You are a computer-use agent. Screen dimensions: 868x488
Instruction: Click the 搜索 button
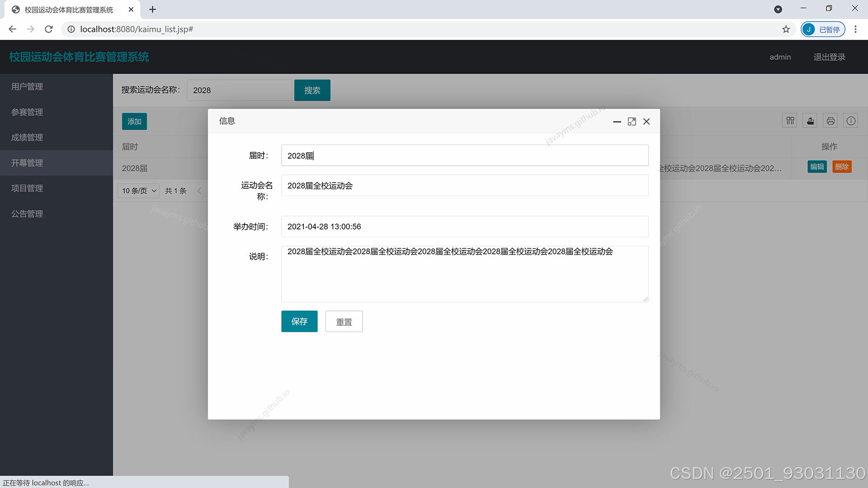(312, 90)
